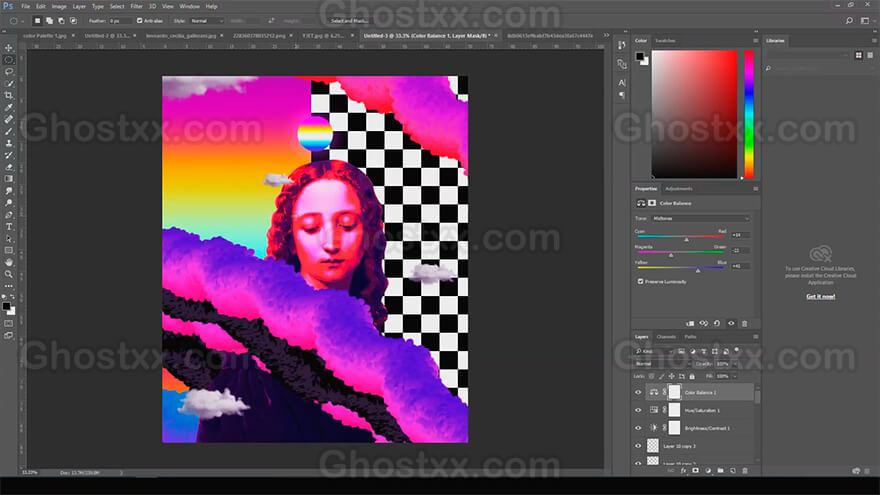Select the Crop tool
The height and width of the screenshot is (495, 880).
(8, 95)
